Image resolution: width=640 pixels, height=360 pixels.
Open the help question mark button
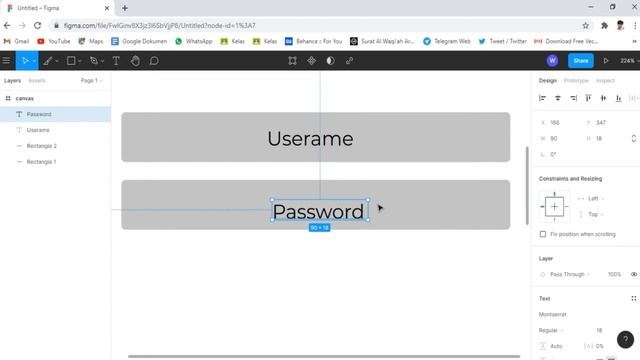coord(625,340)
